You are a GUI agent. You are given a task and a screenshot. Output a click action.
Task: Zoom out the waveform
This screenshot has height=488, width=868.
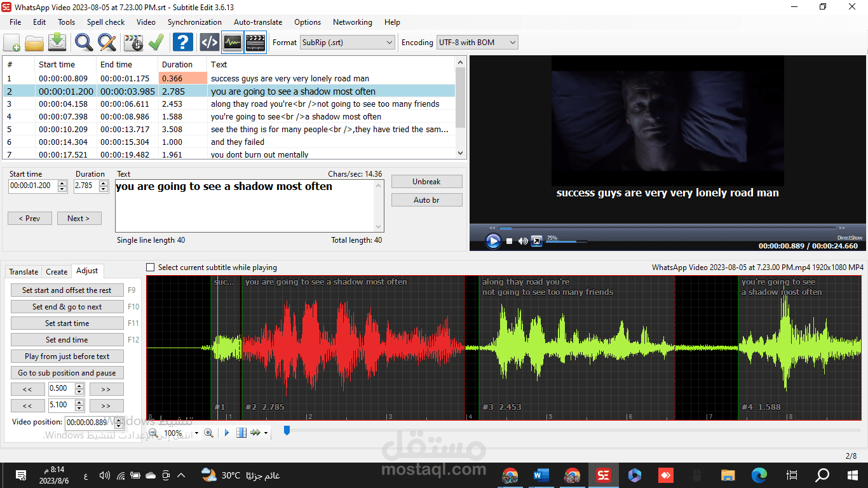(x=153, y=433)
